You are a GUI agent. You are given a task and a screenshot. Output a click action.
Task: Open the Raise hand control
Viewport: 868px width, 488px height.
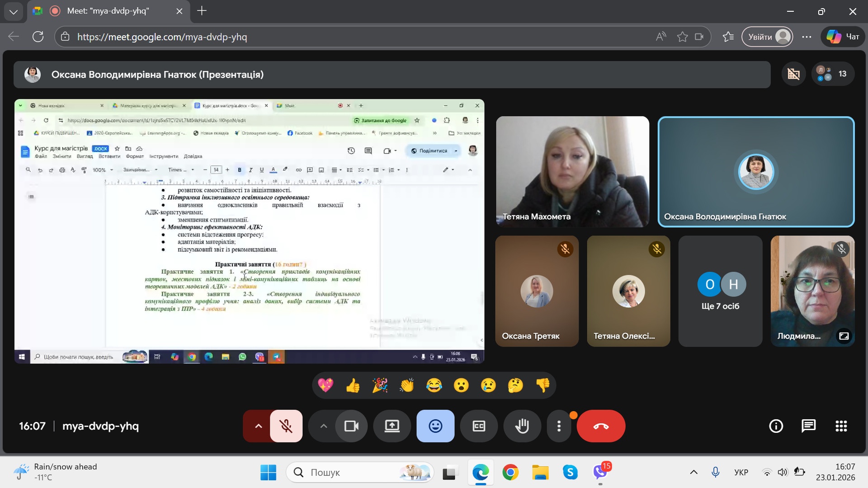click(522, 426)
